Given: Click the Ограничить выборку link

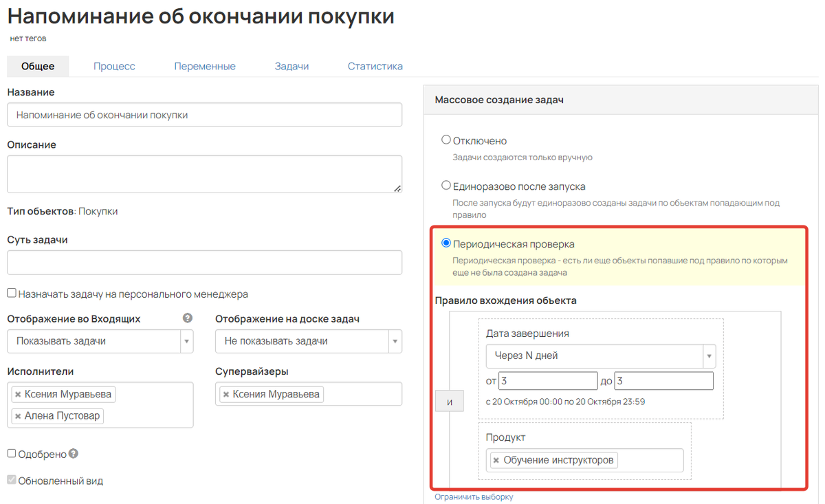Looking at the screenshot, I should pos(474,496).
